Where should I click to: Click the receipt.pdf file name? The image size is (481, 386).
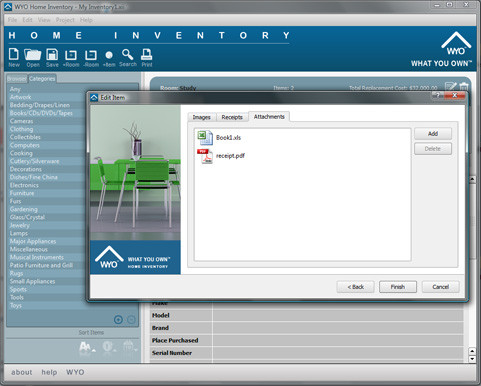(230, 156)
